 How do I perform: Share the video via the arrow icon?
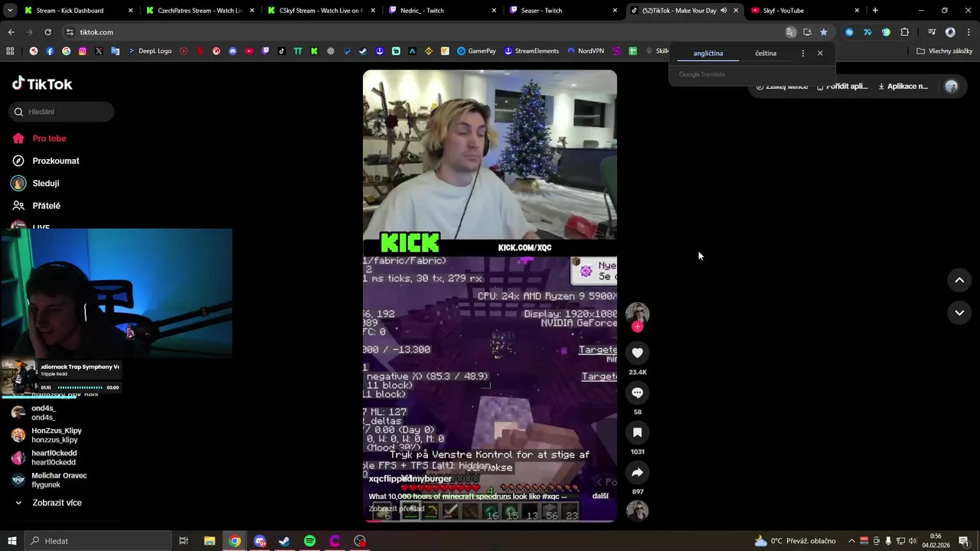coord(637,472)
